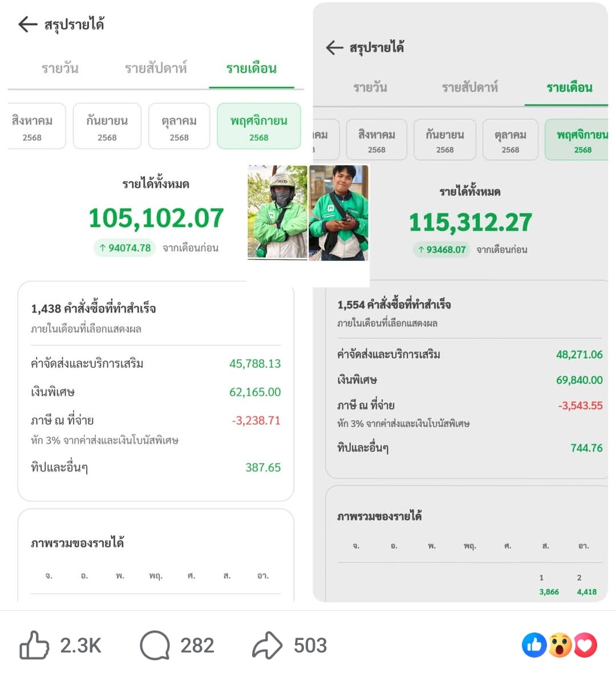
Task: Tap bonus amount 69,840.00
Action: [579, 380]
